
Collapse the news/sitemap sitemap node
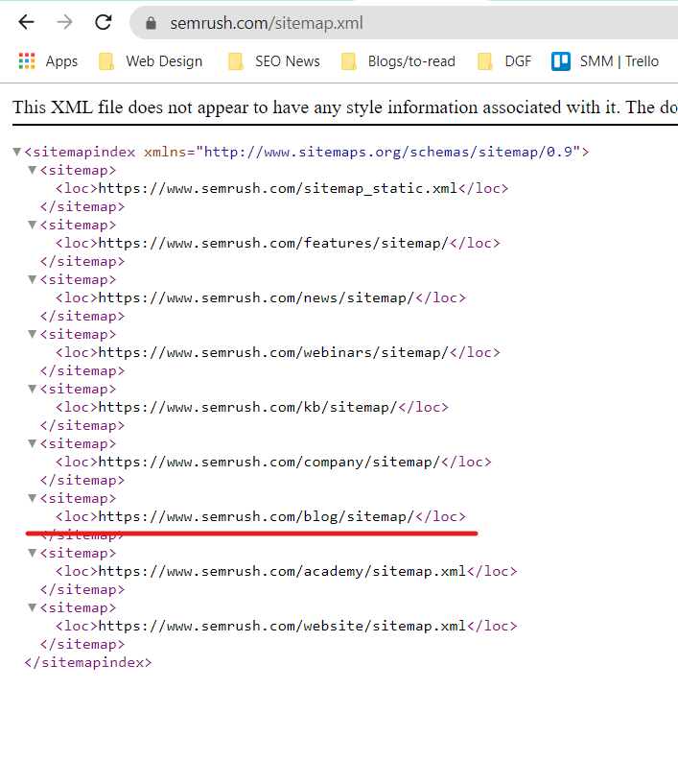tap(33, 279)
